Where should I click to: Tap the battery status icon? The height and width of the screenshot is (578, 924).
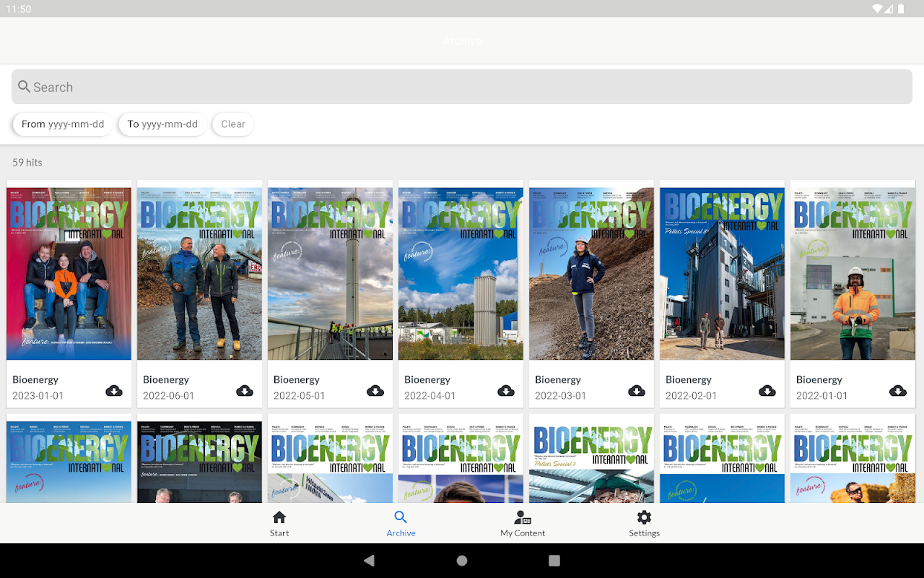tap(901, 9)
